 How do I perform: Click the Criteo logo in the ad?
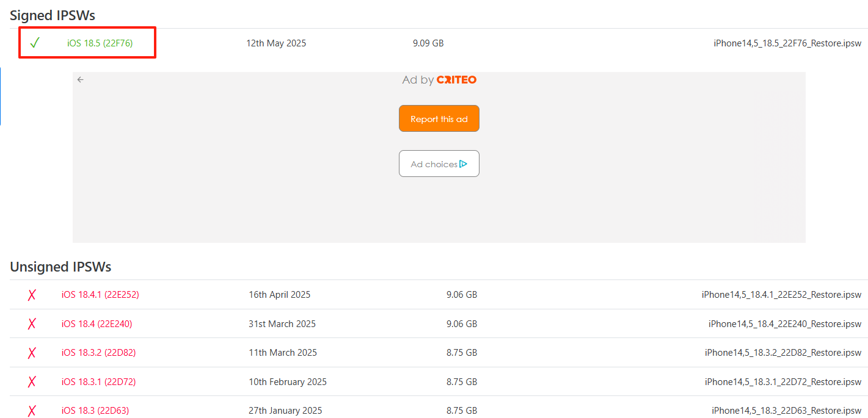tap(456, 80)
